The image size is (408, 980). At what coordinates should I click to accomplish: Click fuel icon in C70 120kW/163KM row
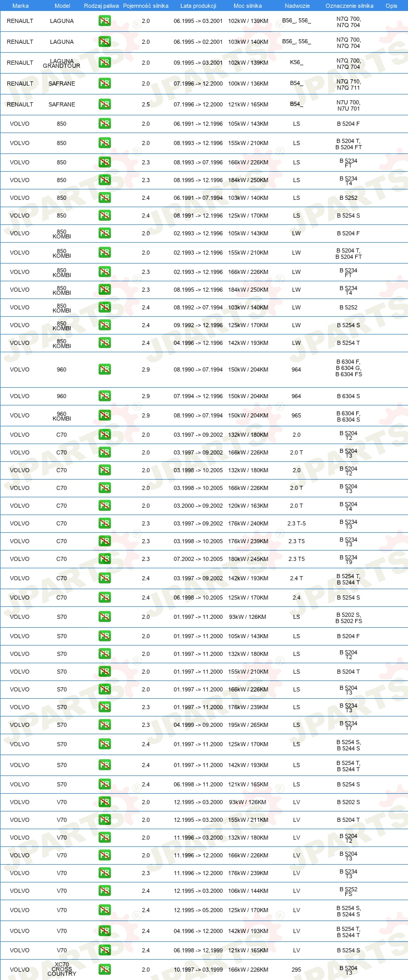click(104, 506)
